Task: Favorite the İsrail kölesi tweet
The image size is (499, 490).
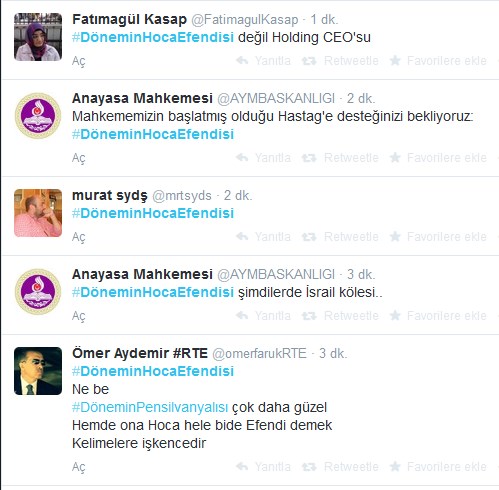Action: click(x=438, y=315)
